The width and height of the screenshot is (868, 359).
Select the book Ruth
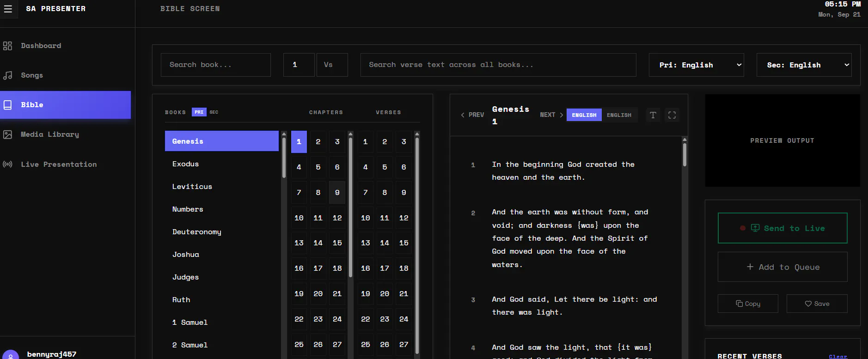point(222,300)
